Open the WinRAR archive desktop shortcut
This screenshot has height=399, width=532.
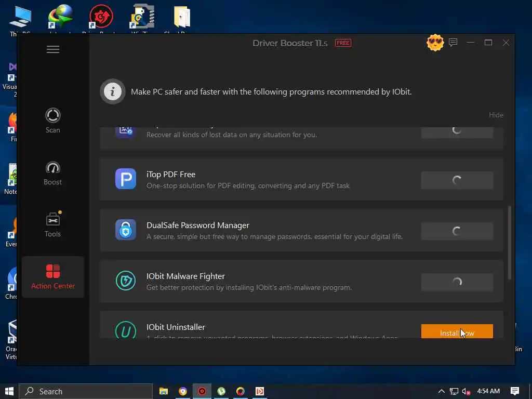[142, 19]
